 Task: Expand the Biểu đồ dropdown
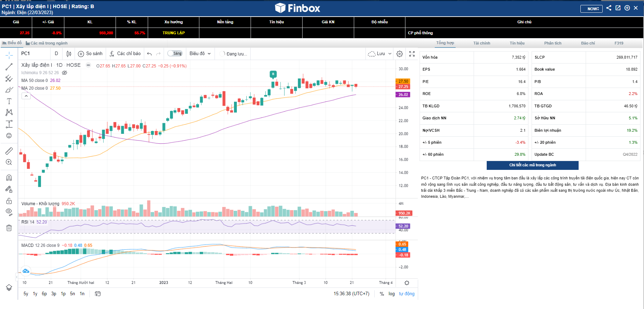pyautogui.click(x=200, y=54)
